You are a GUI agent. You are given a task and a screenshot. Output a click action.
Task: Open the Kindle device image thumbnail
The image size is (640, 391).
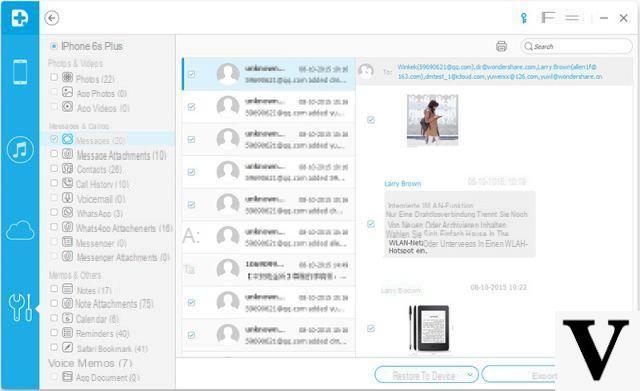pyautogui.click(x=430, y=328)
